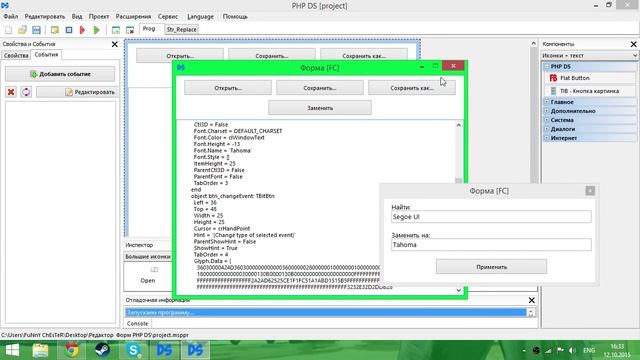The height and width of the screenshot is (360, 640).
Task: Close the Свойства и События panel
Action: click(x=115, y=44)
